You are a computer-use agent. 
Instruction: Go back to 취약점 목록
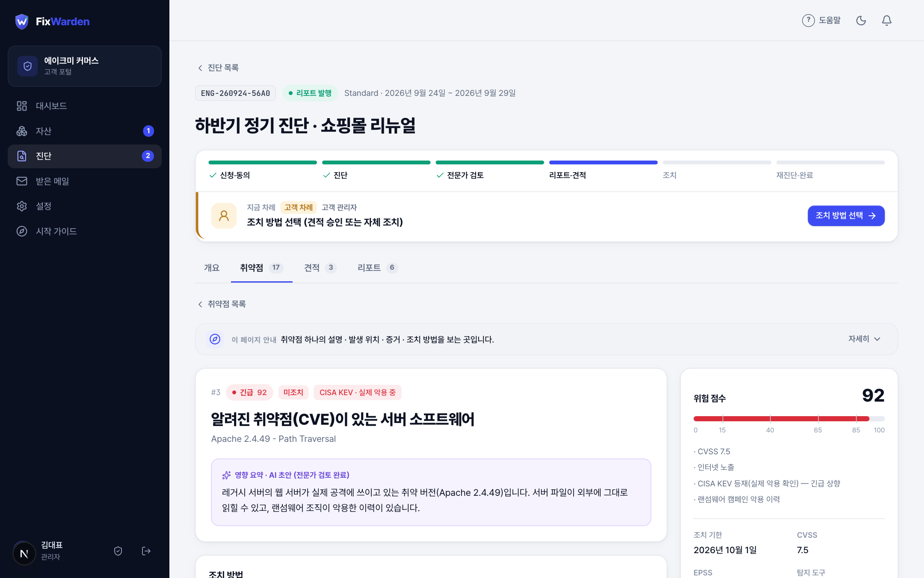coord(222,304)
